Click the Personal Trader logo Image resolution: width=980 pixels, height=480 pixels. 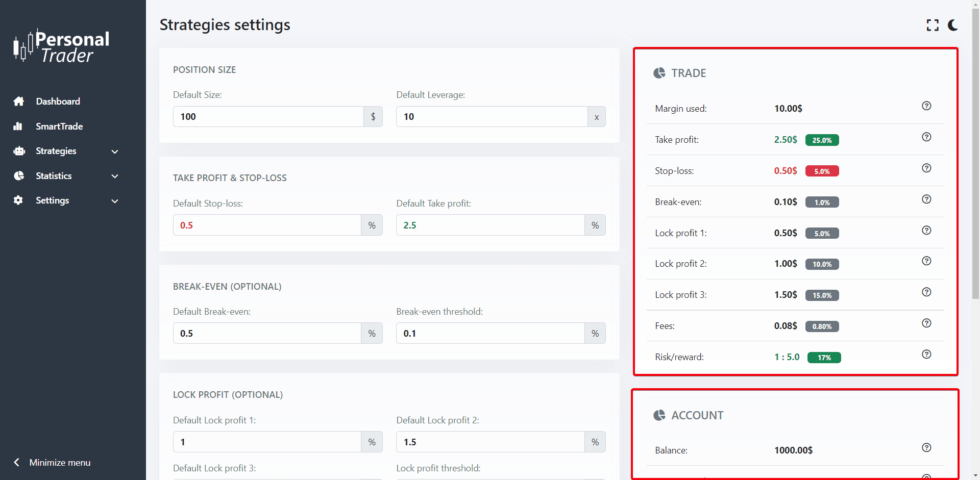(62, 46)
